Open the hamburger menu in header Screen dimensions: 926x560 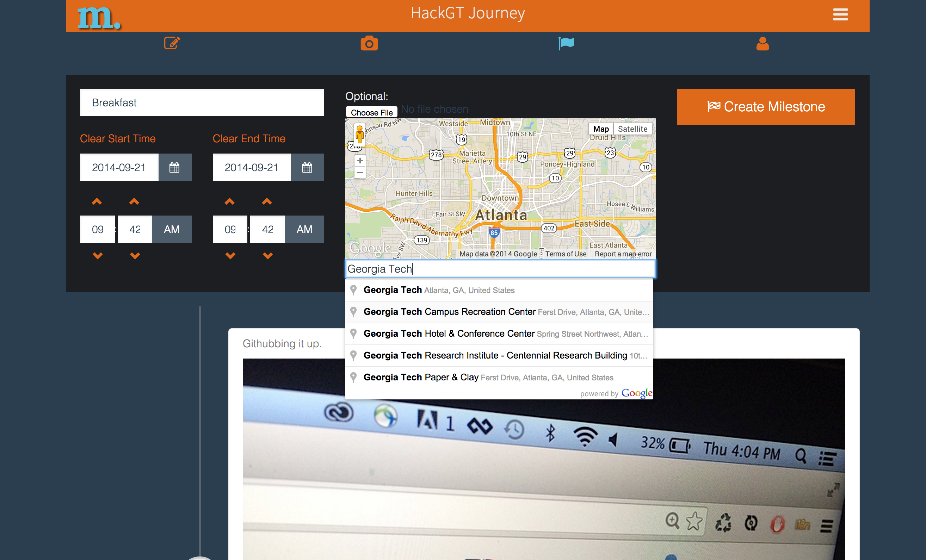coord(840,15)
